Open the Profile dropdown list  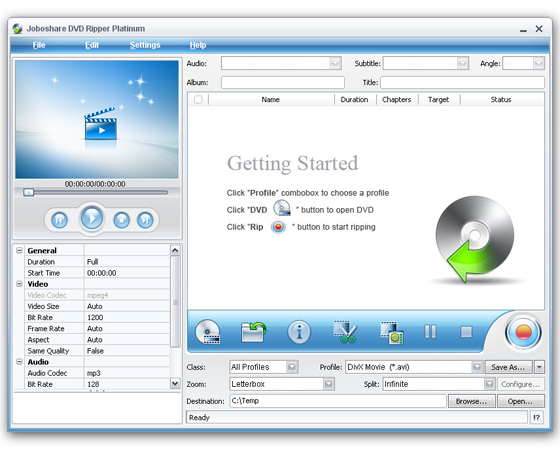[x=477, y=367]
